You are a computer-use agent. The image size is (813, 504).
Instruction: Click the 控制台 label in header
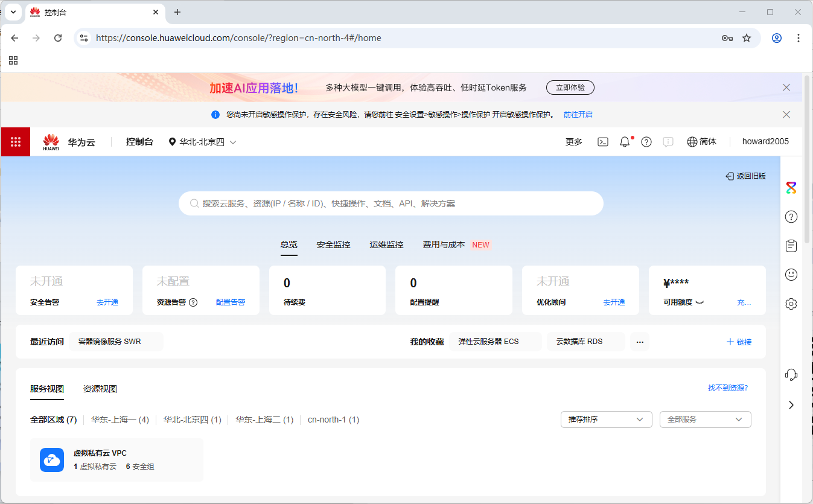pyautogui.click(x=139, y=142)
